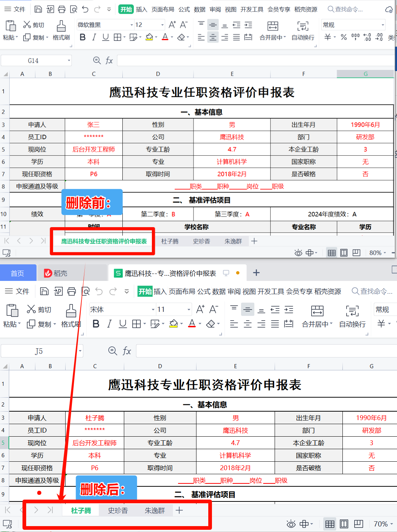Screen dimensions: 397x532
Task: Click the percent % style icon
Action: coord(343,37)
